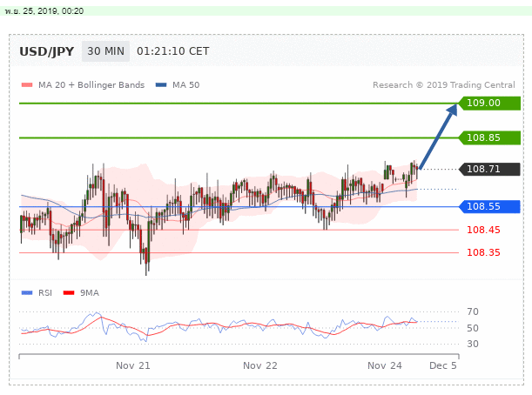Click the Nov 21 date axis label
532x395 pixels.
(133, 365)
